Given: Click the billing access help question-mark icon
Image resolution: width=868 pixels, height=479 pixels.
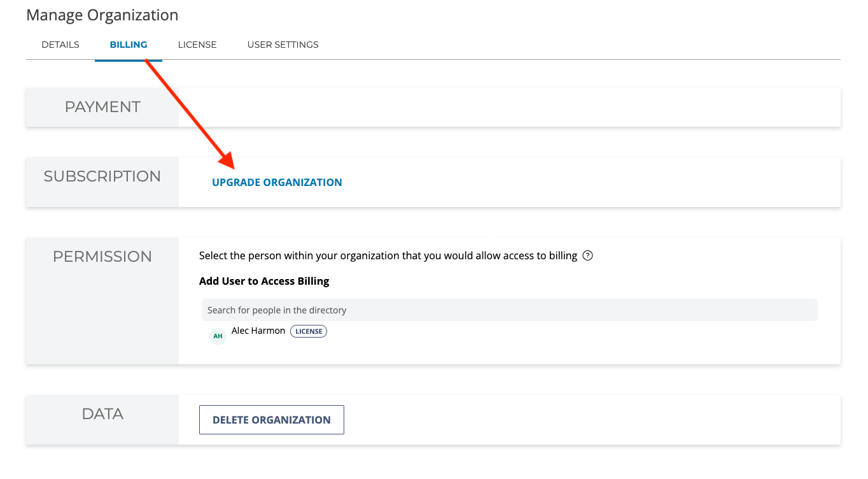Looking at the screenshot, I should [x=588, y=256].
